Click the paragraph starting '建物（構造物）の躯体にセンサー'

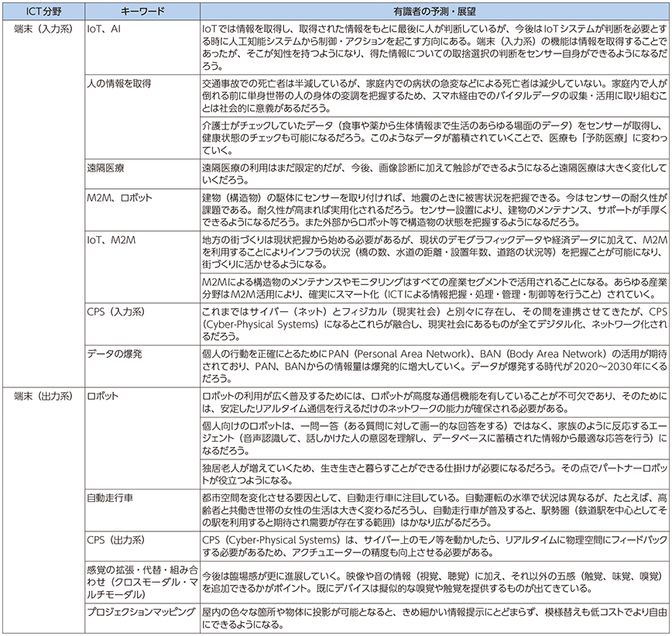tap(434, 210)
